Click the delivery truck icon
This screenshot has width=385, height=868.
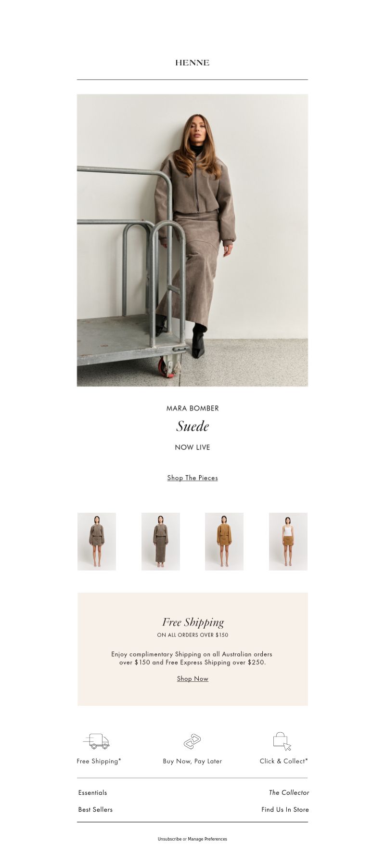click(x=97, y=741)
